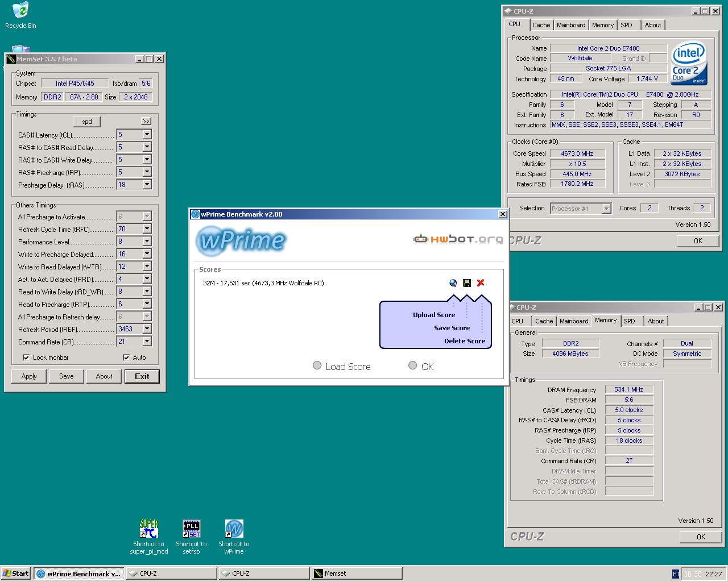This screenshot has width=728, height=582.
Task: Select Save Score in the context menu
Action: (x=452, y=328)
